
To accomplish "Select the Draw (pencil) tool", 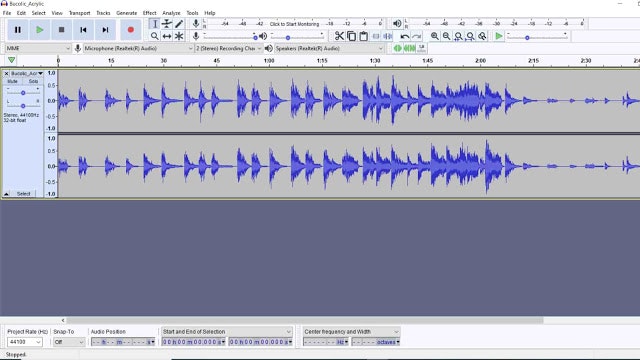I will [179, 24].
